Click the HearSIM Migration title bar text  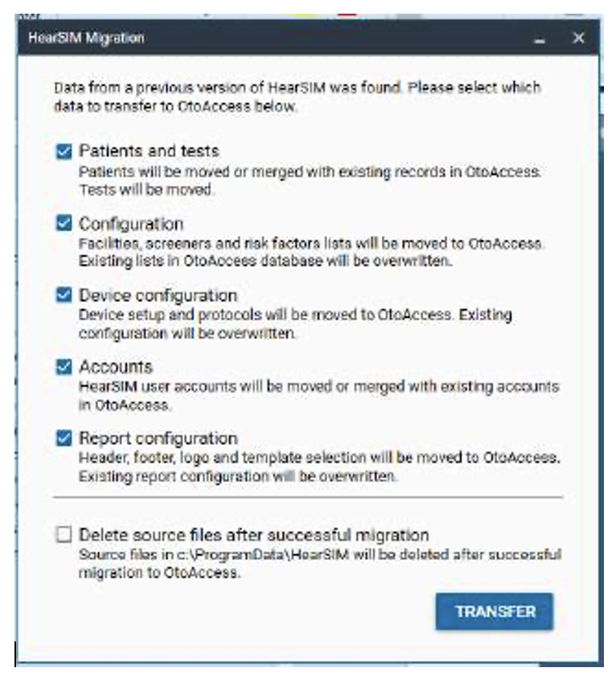tap(86, 38)
